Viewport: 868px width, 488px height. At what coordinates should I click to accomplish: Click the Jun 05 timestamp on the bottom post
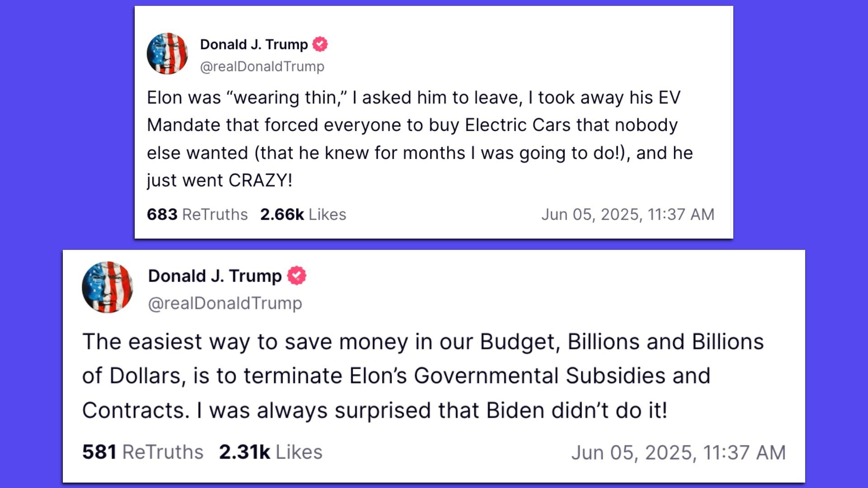(x=680, y=451)
